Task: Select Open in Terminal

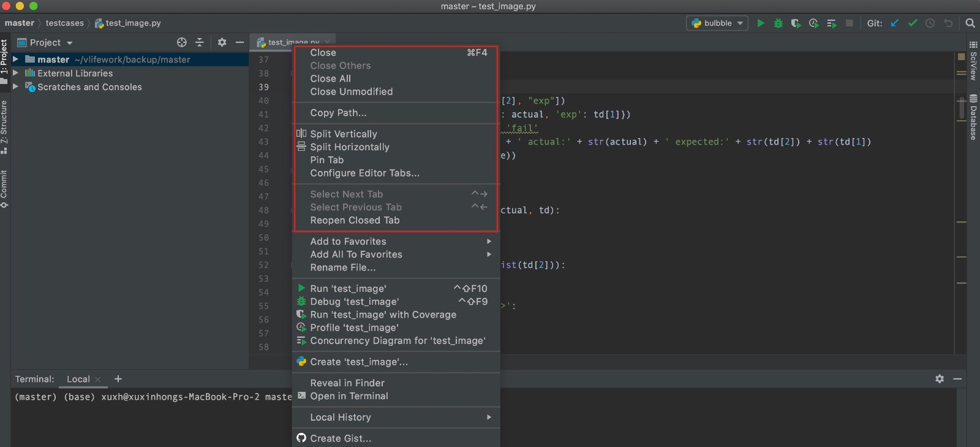Action: pos(396,396)
